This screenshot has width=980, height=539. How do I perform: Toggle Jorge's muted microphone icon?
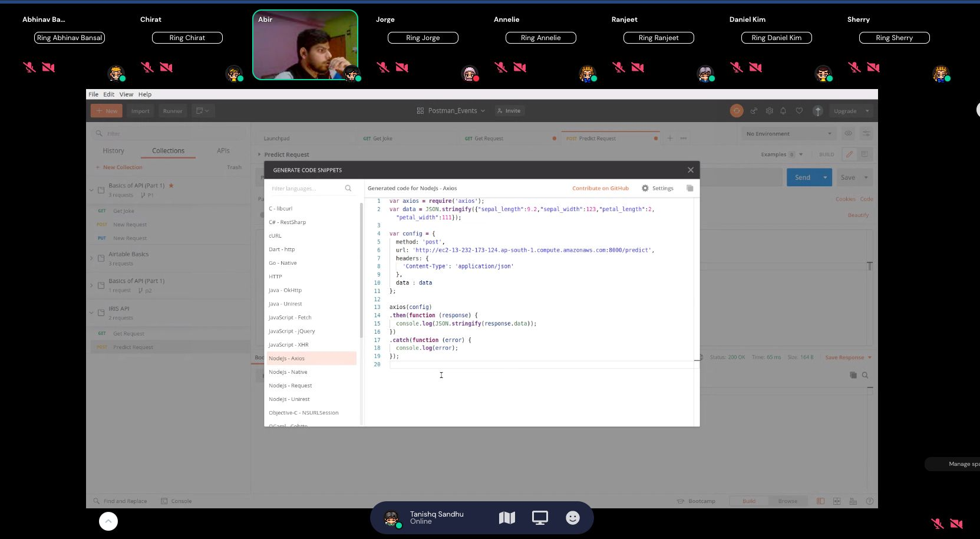click(x=383, y=67)
